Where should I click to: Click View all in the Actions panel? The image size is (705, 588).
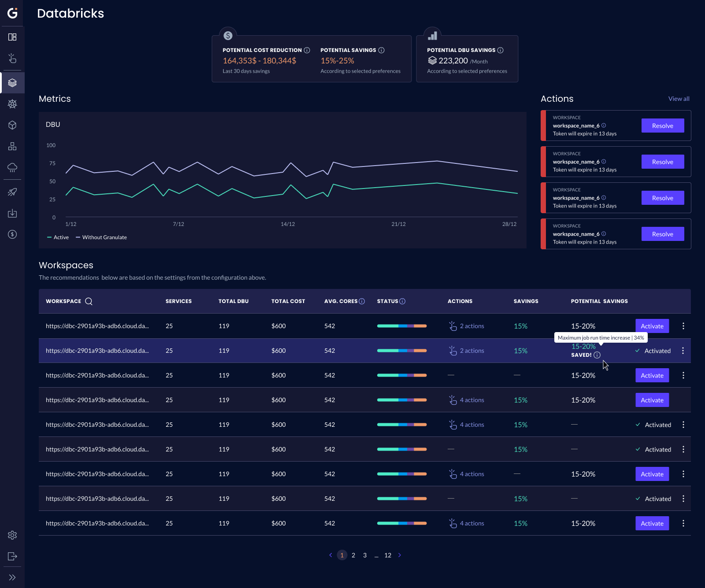[x=679, y=99]
